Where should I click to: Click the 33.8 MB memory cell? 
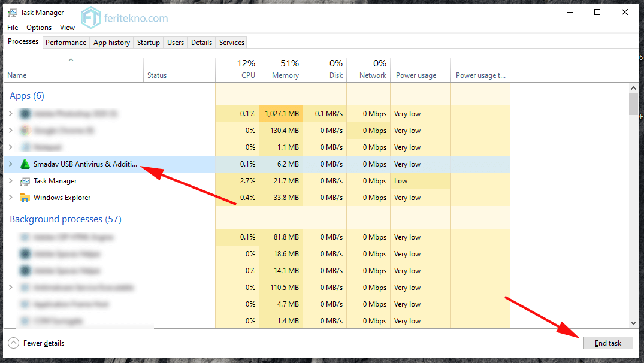(281, 198)
